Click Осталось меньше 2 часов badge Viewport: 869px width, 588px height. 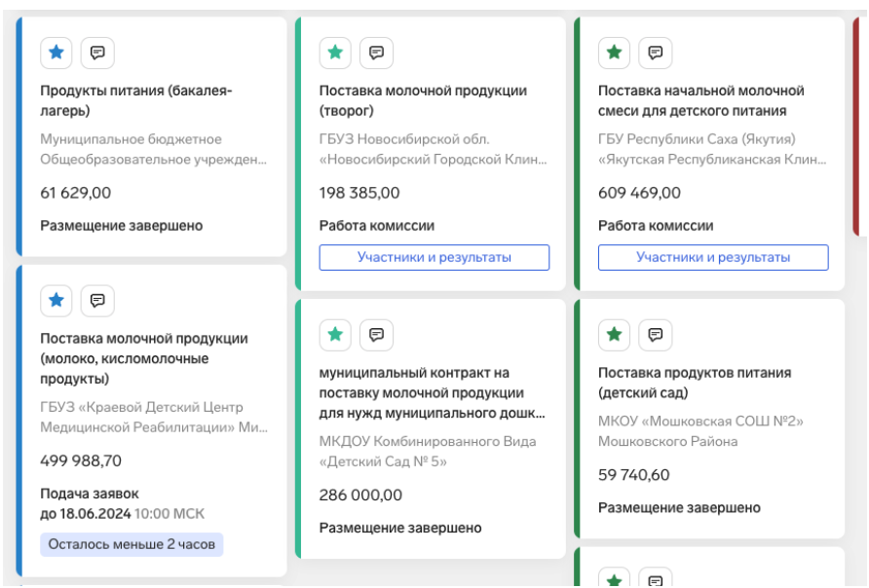pyautogui.click(x=132, y=545)
